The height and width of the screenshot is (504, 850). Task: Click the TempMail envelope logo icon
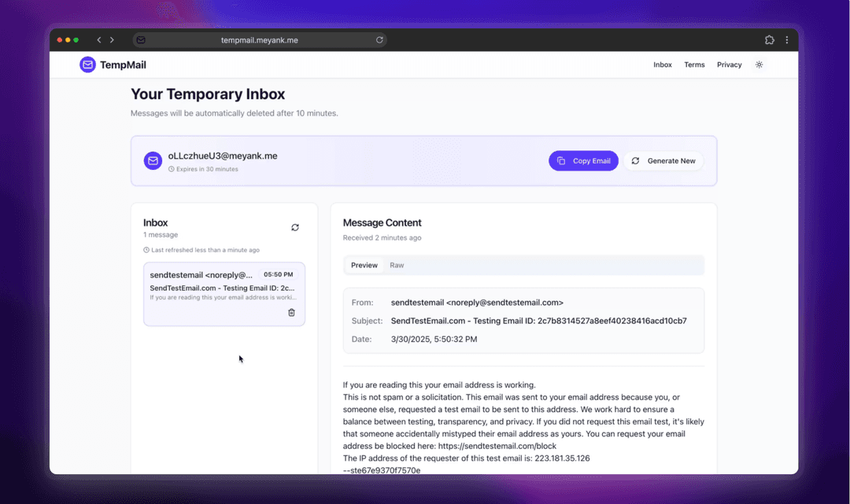click(87, 64)
